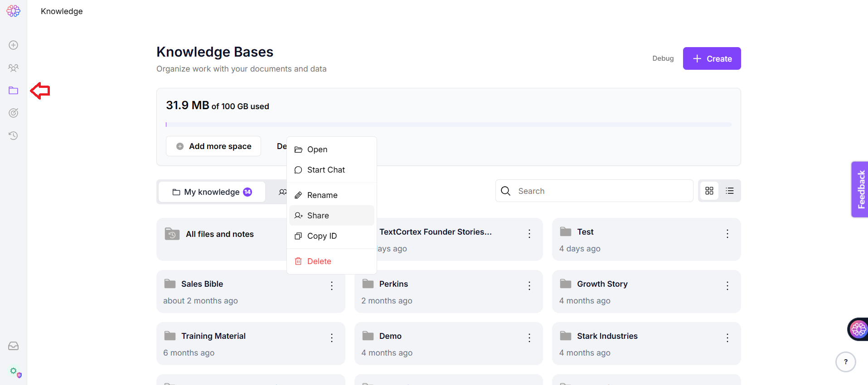
Task: Open settings gear icon in sidebar
Action: point(14,371)
